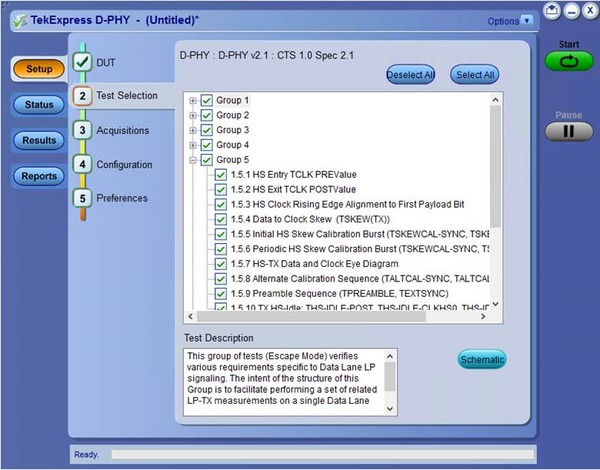Toggle 1.5.9 Preamble Sequence checkbox
This screenshot has width=600, height=470.
pyautogui.click(x=220, y=294)
